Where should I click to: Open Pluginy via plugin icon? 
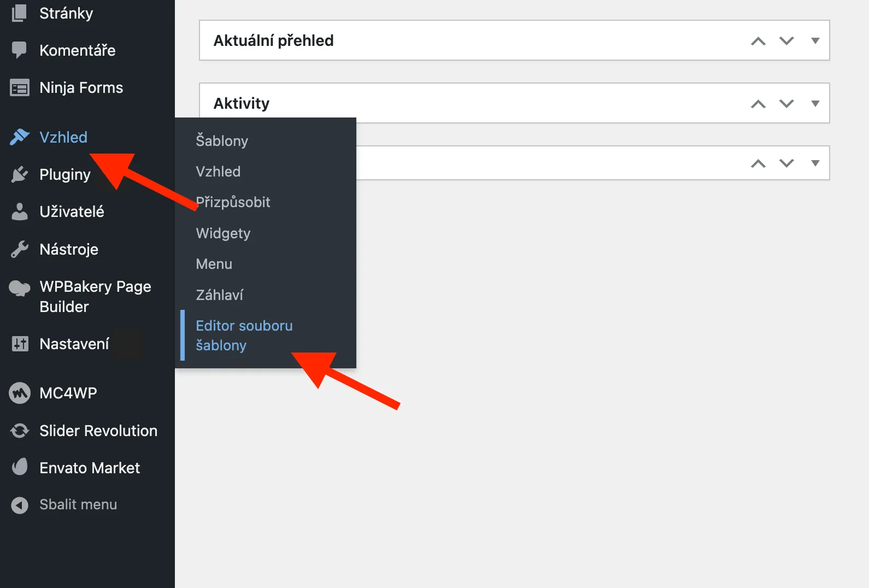click(20, 174)
